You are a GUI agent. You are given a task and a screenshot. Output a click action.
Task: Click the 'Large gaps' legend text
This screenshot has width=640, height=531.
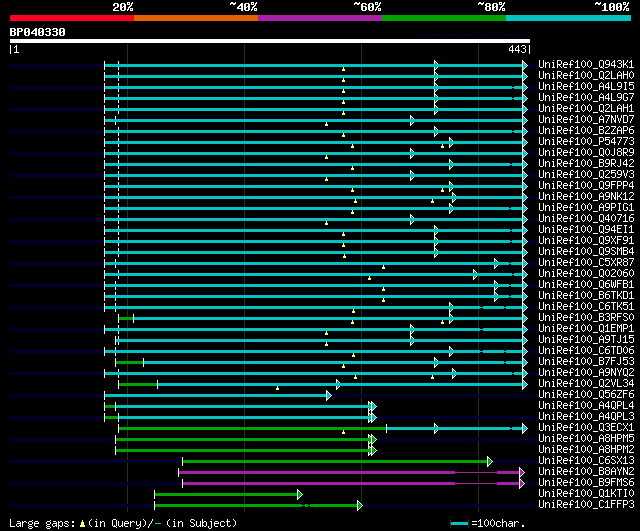(x=42, y=524)
